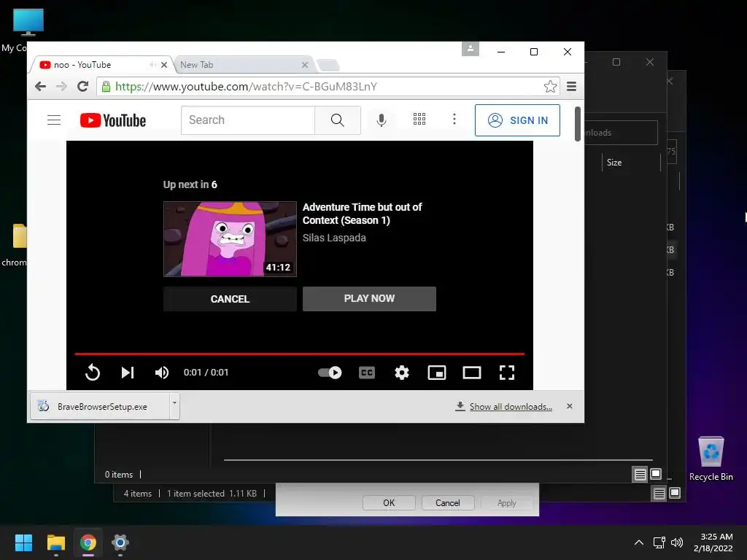The height and width of the screenshot is (560, 747).
Task: Switch to details view in the 0 items File Explorer window
Action: click(640, 474)
